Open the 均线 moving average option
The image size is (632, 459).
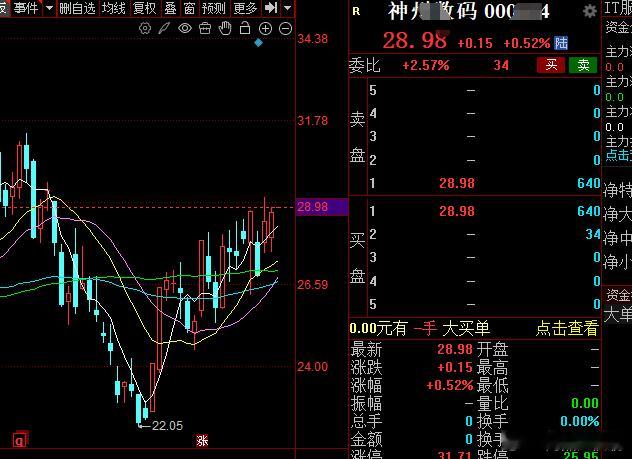[114, 8]
